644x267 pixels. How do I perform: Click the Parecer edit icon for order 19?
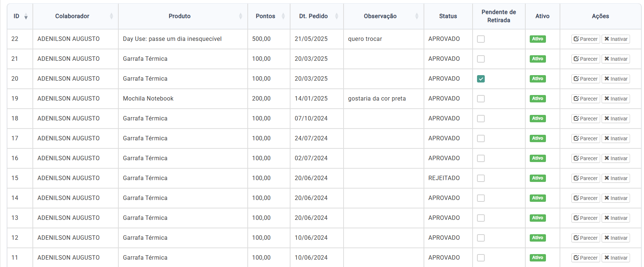click(x=576, y=99)
